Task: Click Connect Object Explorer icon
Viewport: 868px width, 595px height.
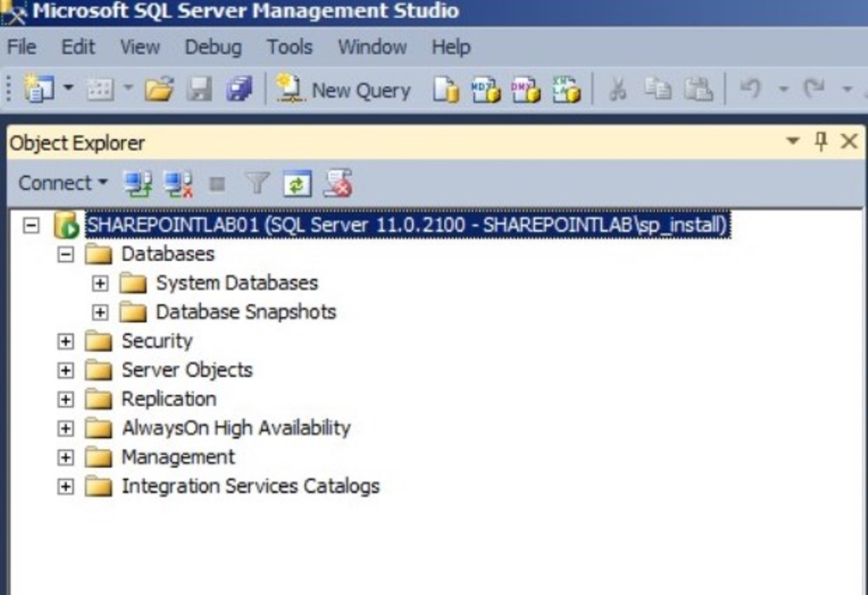Action: tap(137, 183)
